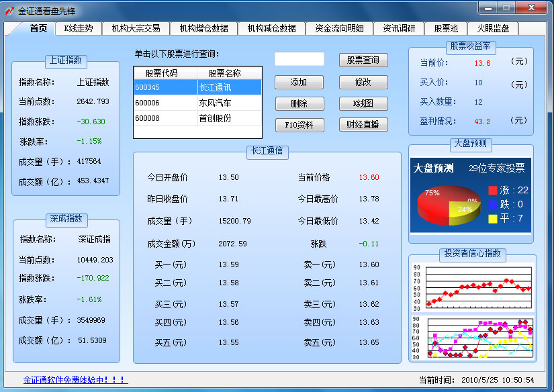Click the 修改 button
554x392 pixels.
tap(363, 82)
